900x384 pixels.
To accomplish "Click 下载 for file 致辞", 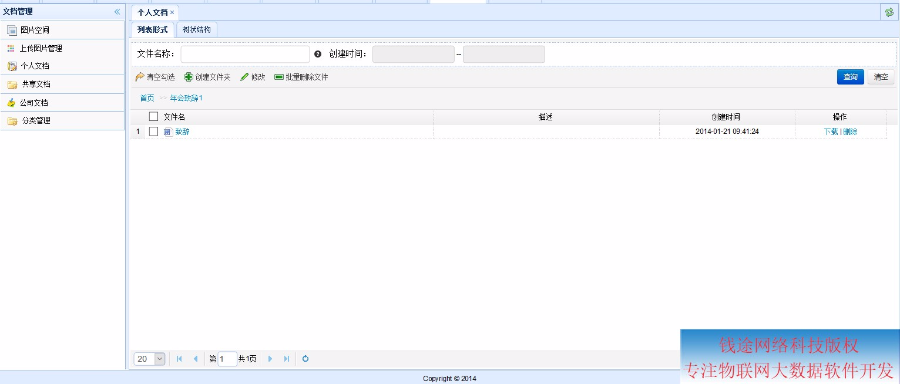I will click(x=831, y=131).
